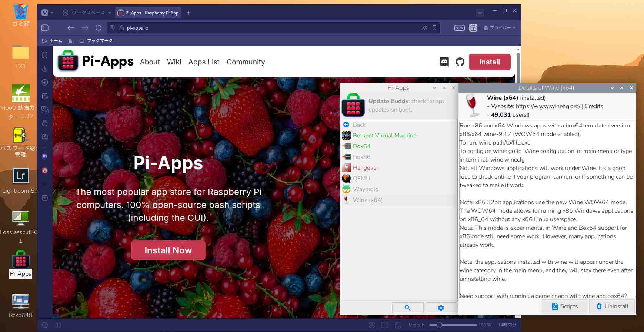The height and width of the screenshot is (332, 644).
Task: Click the search magnifier button in Pi-Apps
Action: click(407, 308)
